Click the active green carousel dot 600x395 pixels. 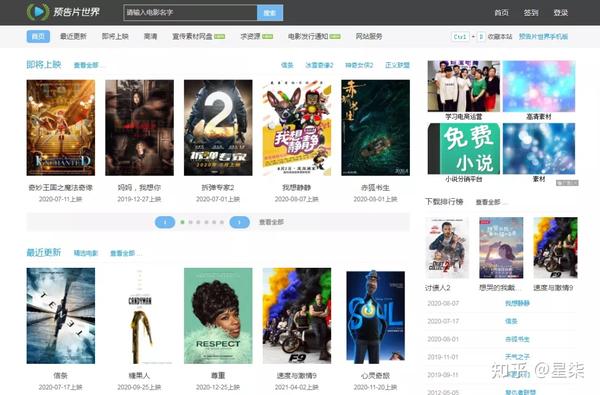(183, 222)
